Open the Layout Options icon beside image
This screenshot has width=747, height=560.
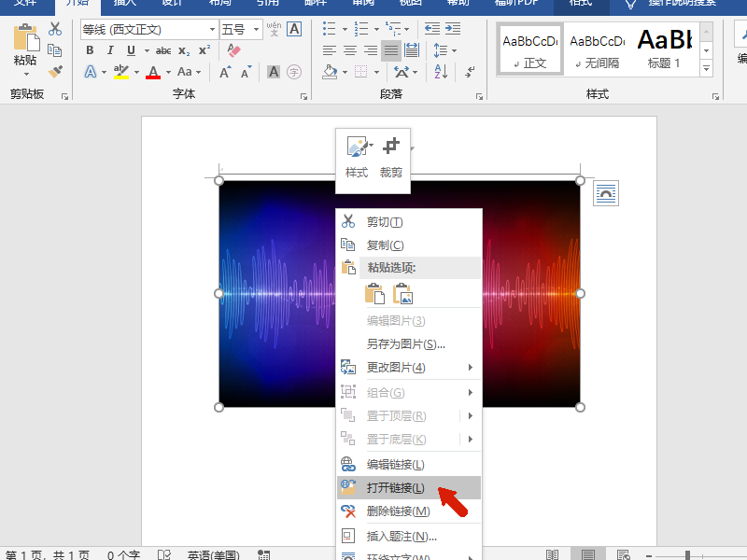(606, 193)
